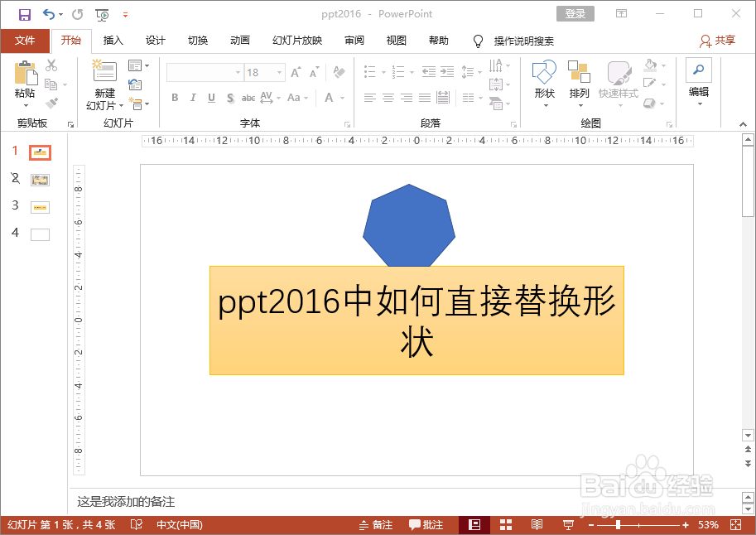This screenshot has width=756, height=535.
Task: Open the slide layout dropdown
Action: pyautogui.click(x=138, y=65)
